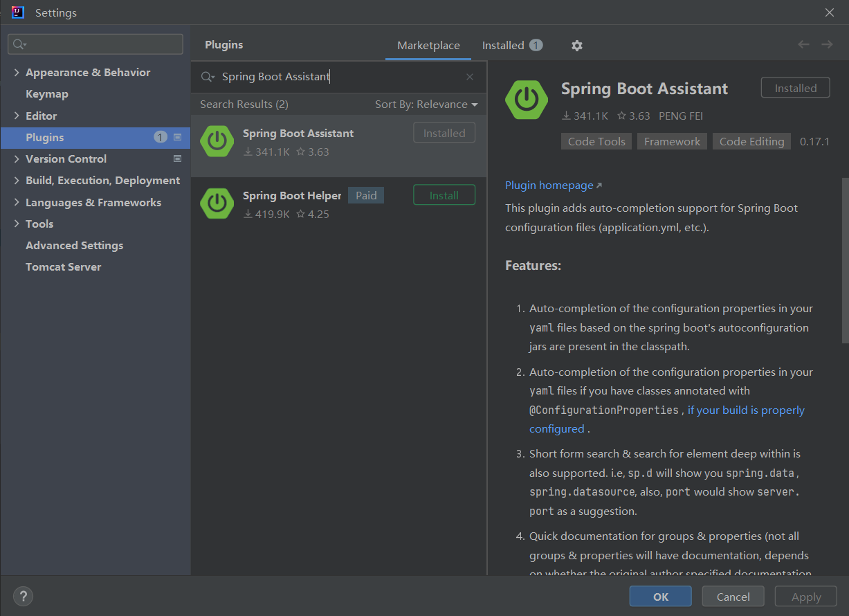Viewport: 849px width, 616px height.
Task: Install the Spring Boot Helper plugin
Action: coord(444,195)
